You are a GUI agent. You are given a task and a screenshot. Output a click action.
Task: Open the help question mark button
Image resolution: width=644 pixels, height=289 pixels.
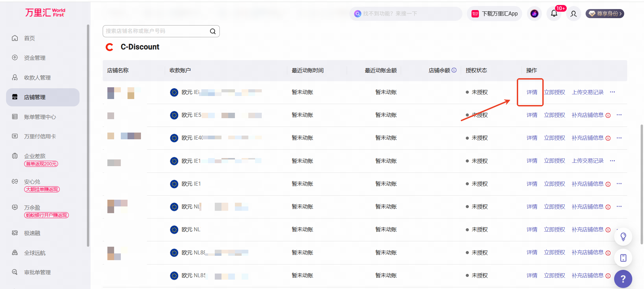(623, 279)
